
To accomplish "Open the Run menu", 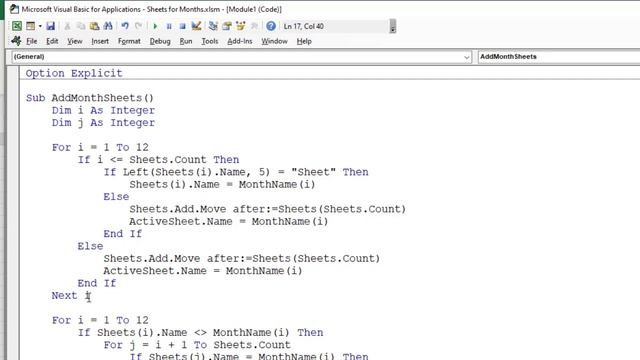I will (x=186, y=41).
